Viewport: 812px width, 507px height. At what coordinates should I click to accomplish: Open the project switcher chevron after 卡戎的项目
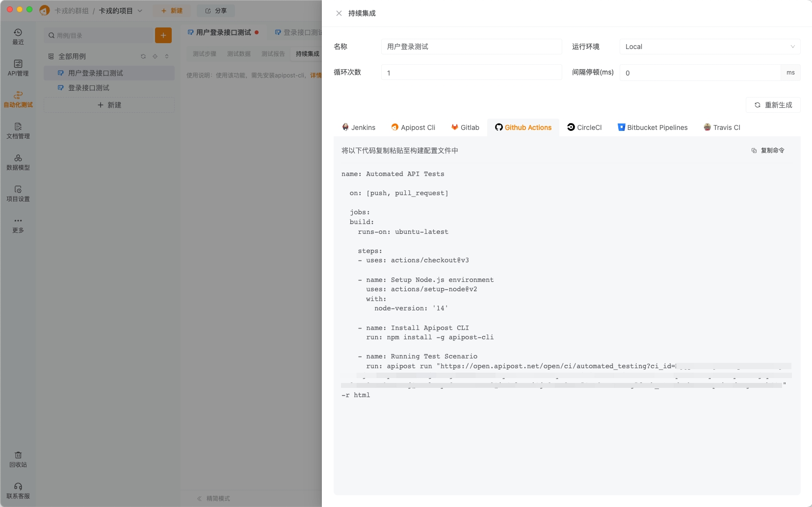point(140,11)
